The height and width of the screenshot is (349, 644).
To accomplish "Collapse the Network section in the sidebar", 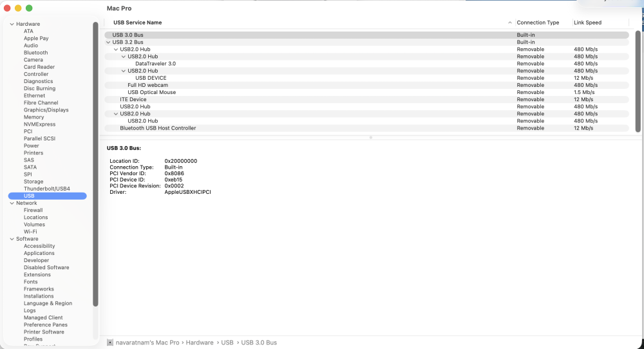I will tap(12, 203).
